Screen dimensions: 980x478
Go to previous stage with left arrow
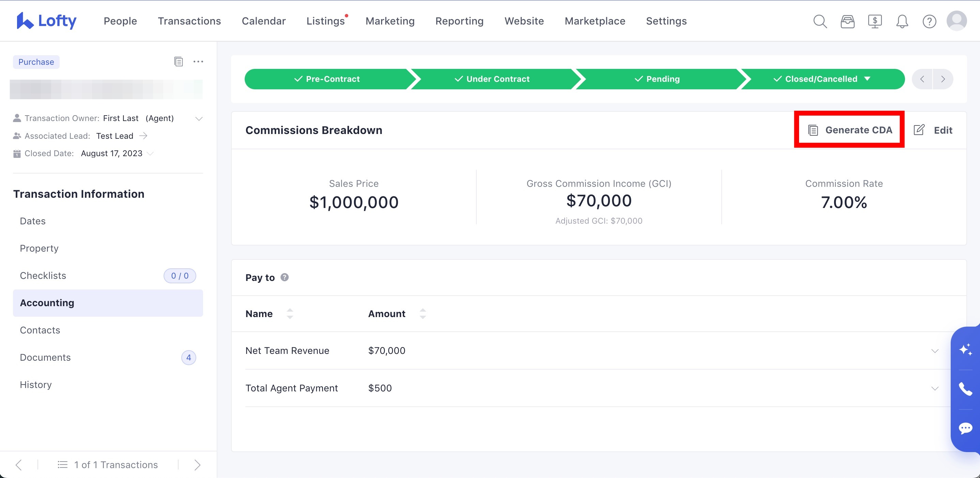coord(922,79)
